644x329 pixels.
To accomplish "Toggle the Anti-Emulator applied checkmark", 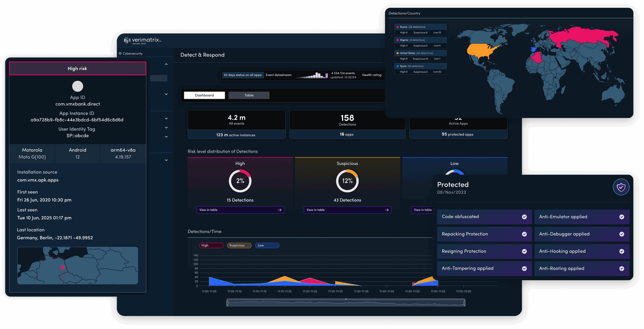I will [x=622, y=217].
